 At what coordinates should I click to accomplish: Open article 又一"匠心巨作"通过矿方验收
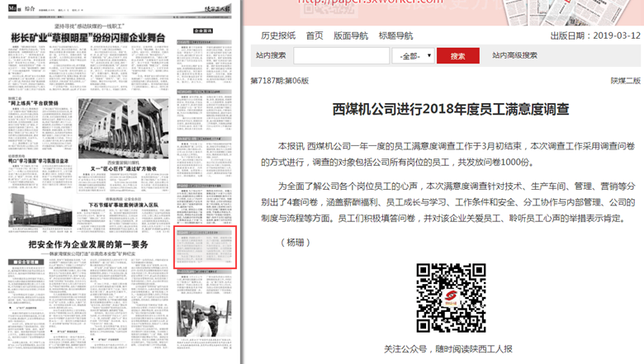click(x=124, y=168)
